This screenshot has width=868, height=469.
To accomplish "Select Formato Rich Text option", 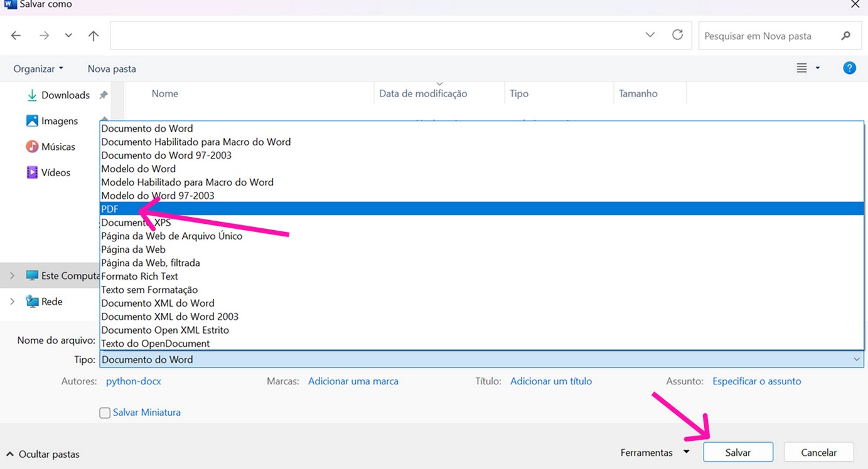I will point(481,277).
